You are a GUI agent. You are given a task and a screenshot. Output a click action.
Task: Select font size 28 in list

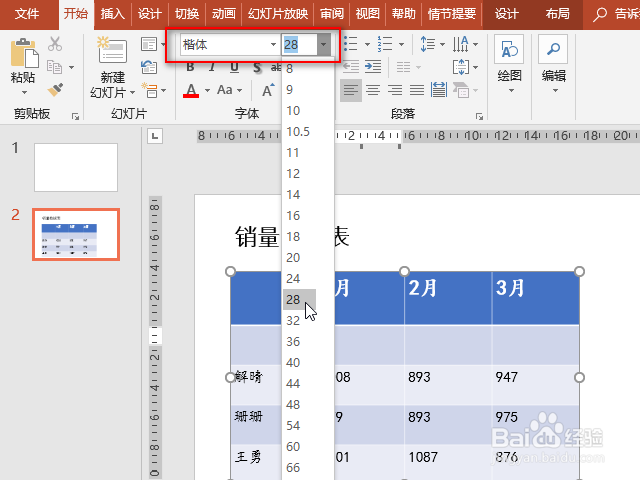299,300
